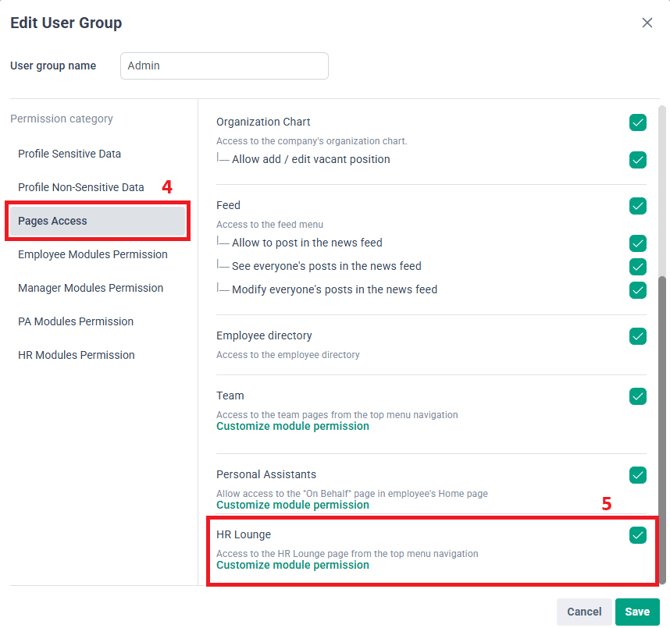Toggle Allow to post in news feed
The image size is (670, 628).
tap(637, 243)
